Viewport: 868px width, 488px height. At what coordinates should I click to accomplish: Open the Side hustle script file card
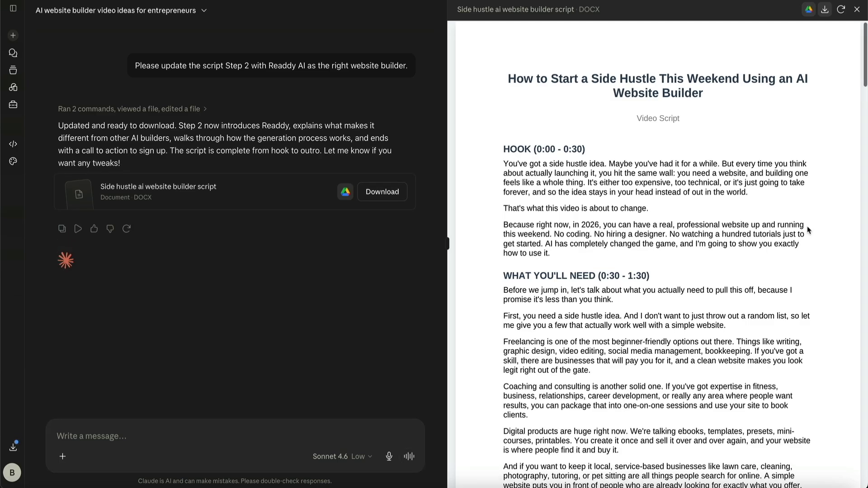(x=235, y=192)
